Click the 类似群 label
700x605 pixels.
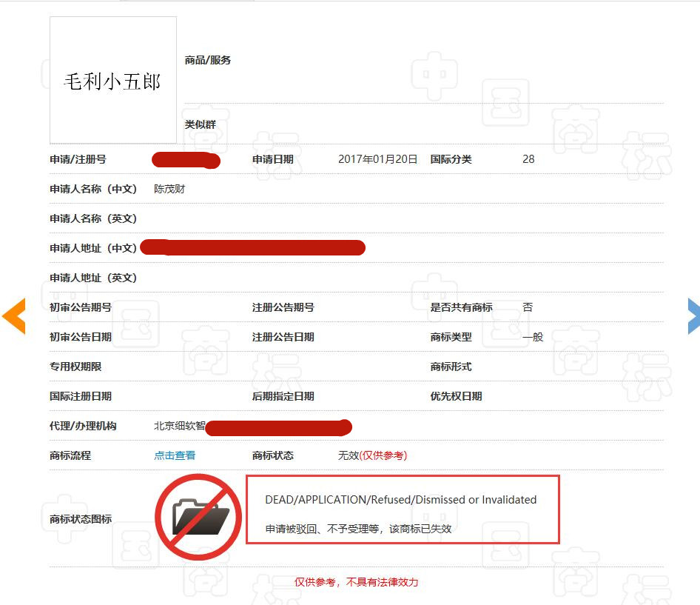coord(200,124)
